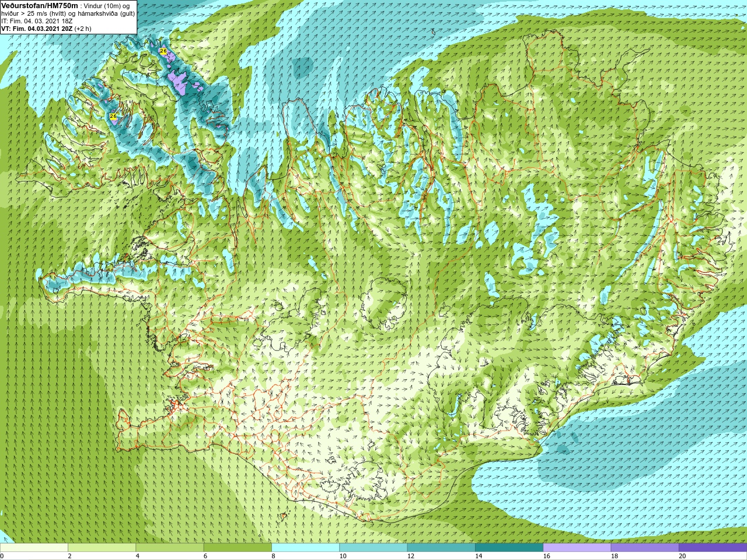Image resolution: width=747 pixels, height=560 pixels.
Task: Click the scale value 10 label
Action: pos(343,556)
